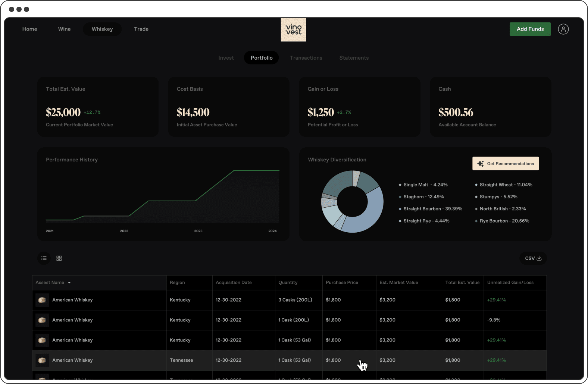
Task: Click the $1,250 gain figure
Action: 320,112
